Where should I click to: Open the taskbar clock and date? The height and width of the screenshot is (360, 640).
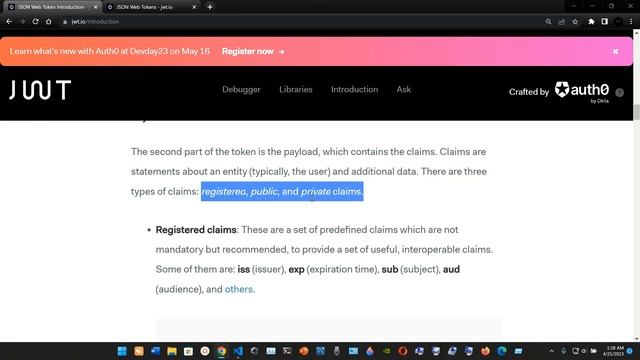point(614,351)
